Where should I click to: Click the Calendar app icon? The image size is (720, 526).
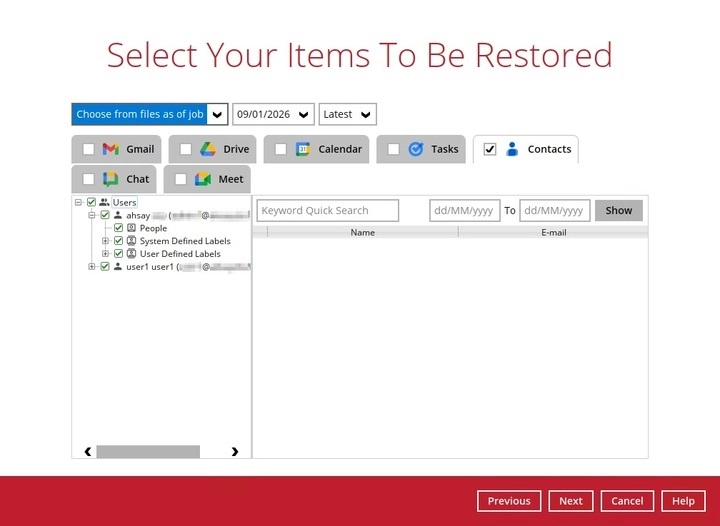(303, 149)
